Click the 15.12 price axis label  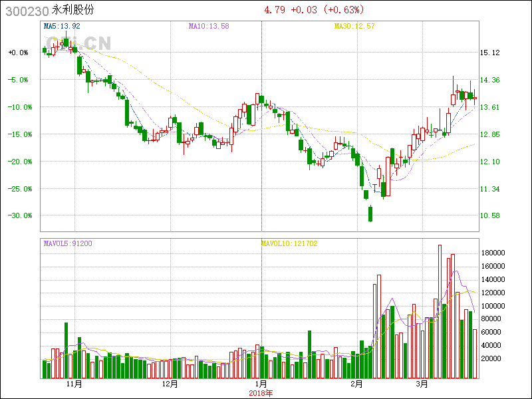490,53
